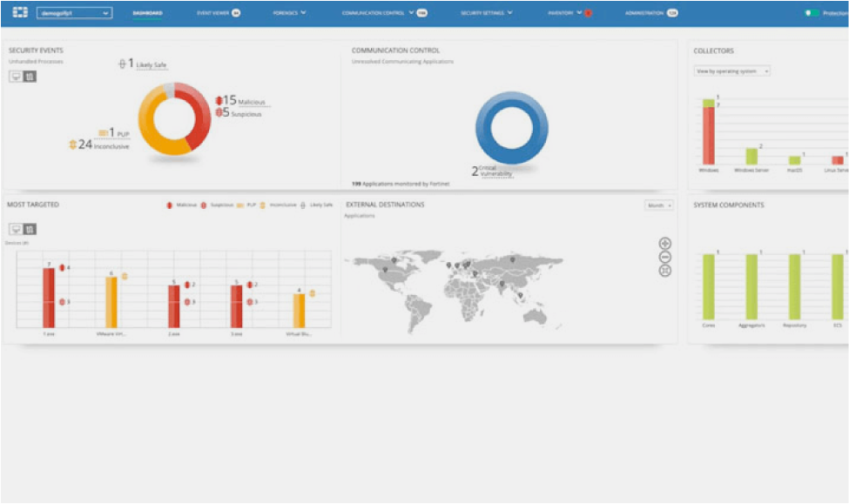The width and height of the screenshot is (849, 504).
Task: Click the Windows Server collectors bar
Action: tap(751, 157)
